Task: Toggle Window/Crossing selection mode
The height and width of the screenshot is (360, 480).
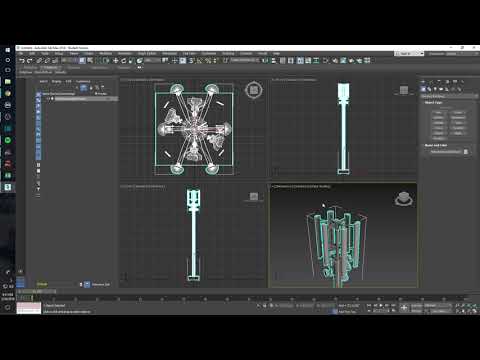Action: [x=106, y=61]
